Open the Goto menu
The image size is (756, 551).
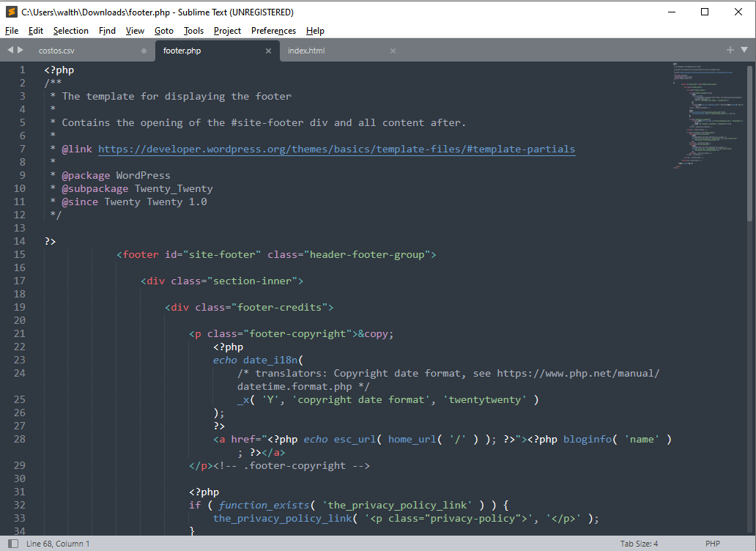tap(164, 31)
